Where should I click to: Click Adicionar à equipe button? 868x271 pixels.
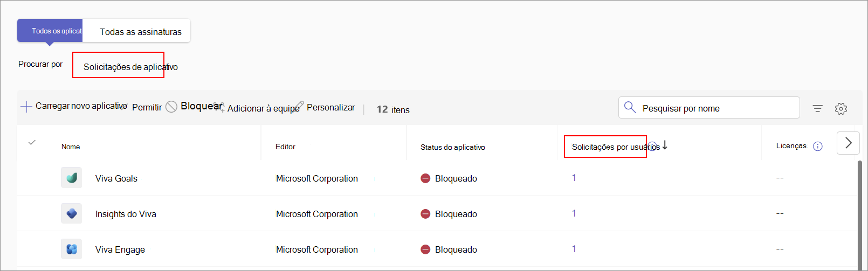(x=263, y=108)
